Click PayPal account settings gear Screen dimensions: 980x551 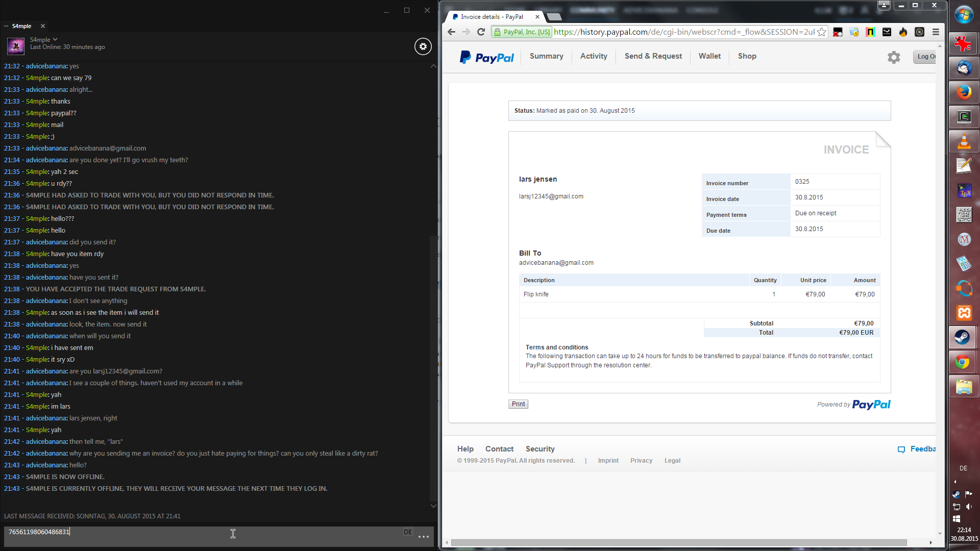coord(894,57)
